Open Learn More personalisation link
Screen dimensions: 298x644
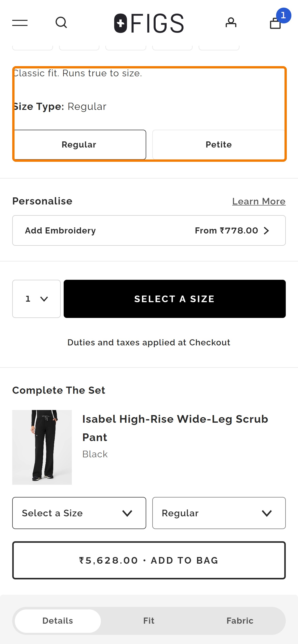259,201
